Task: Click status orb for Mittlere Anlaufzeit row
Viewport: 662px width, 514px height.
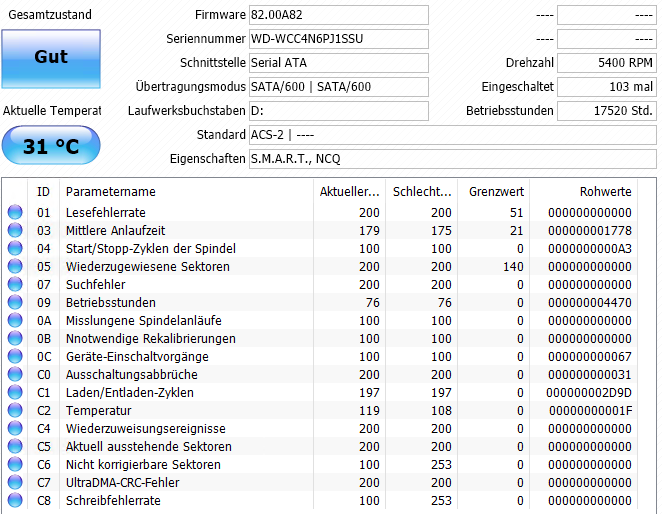Action: [15, 230]
